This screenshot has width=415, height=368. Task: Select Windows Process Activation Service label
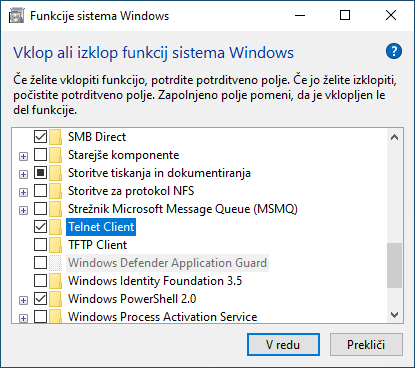tap(162, 317)
